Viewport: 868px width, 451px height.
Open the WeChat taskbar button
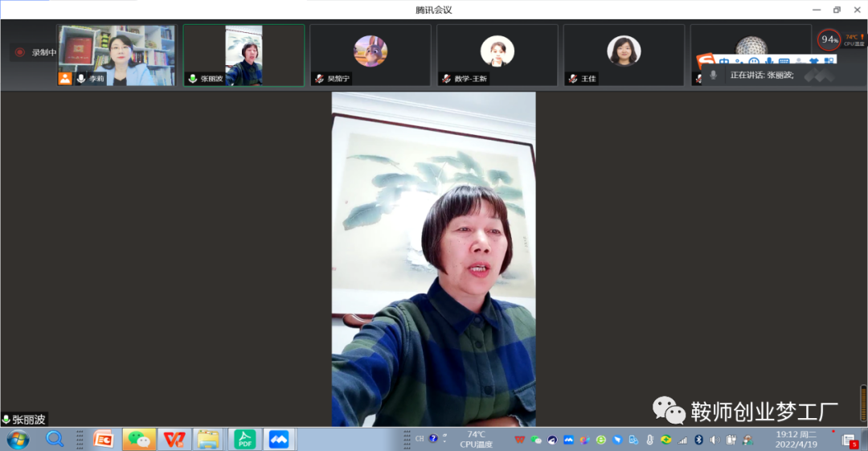click(x=140, y=440)
